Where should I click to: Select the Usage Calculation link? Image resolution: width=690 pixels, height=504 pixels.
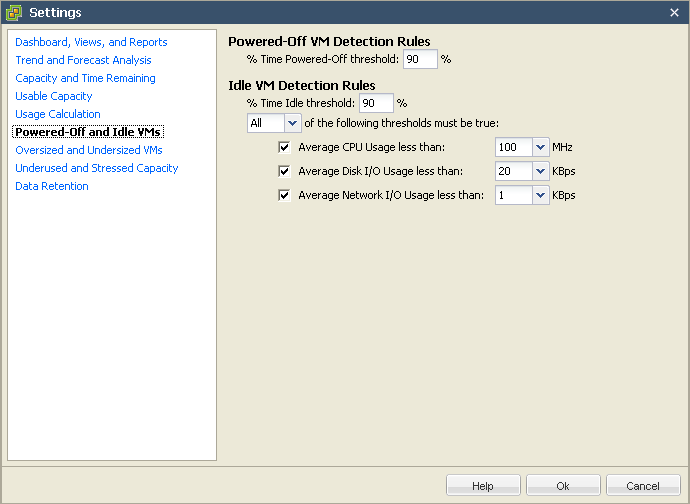[58, 114]
